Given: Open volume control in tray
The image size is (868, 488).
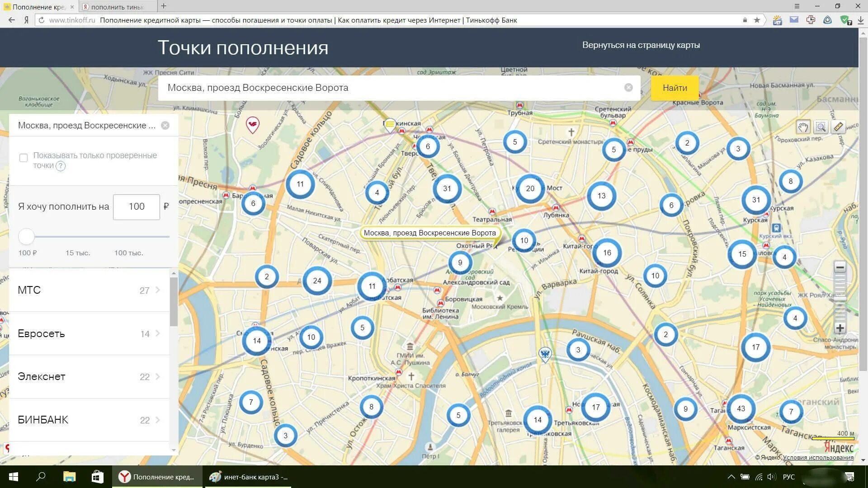Looking at the screenshot, I should [x=771, y=477].
